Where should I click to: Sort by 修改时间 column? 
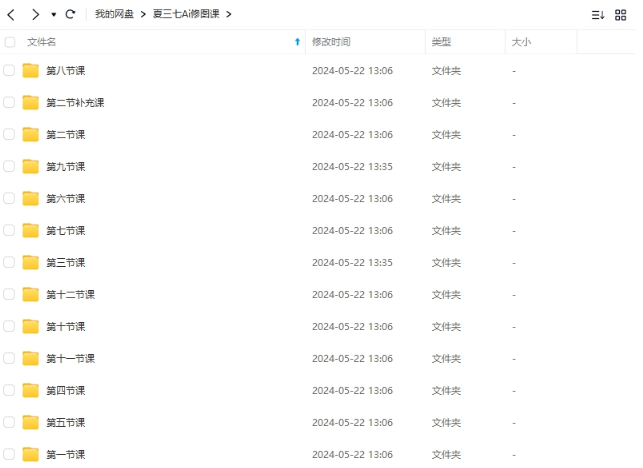[331, 42]
